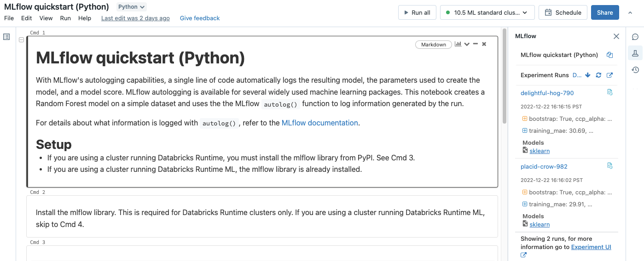Open the table of contents sidebar icon
Image resolution: width=644 pixels, height=261 pixels.
coord(6,37)
